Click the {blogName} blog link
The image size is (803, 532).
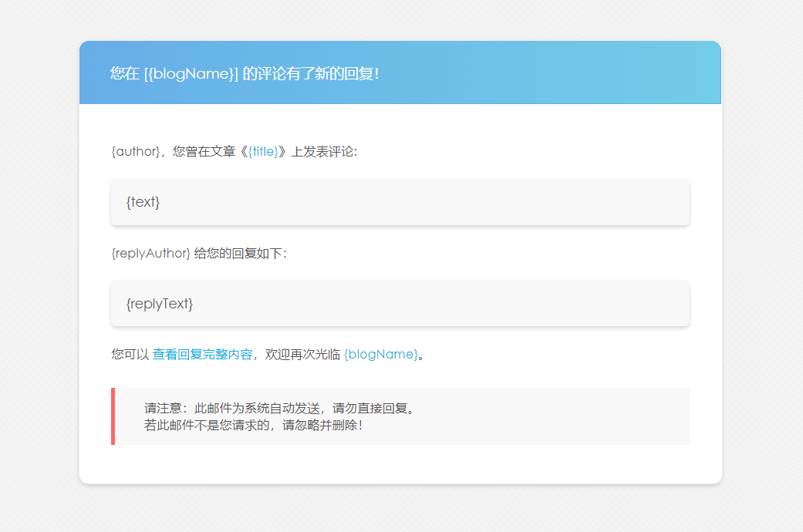click(381, 353)
